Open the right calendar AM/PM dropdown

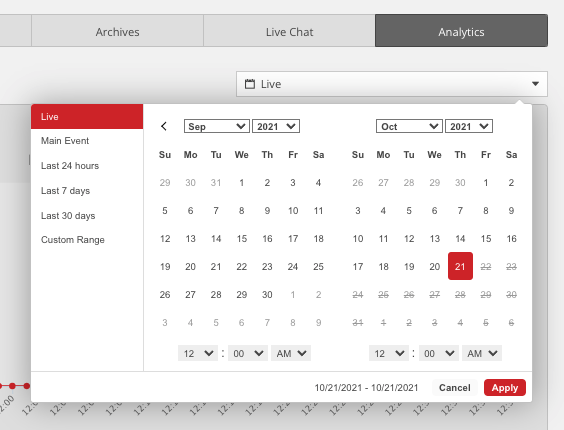coord(482,353)
